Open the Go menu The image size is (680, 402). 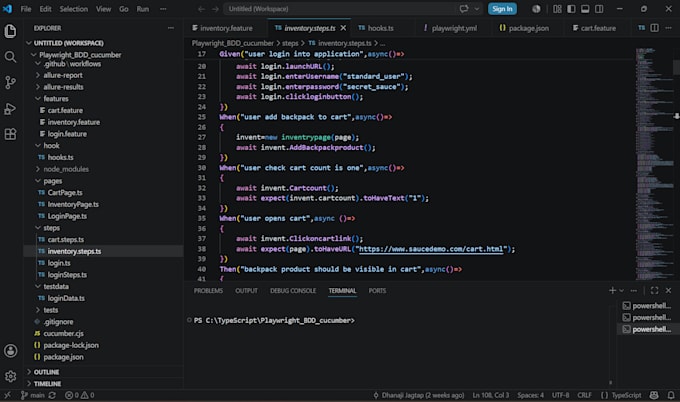124,9
